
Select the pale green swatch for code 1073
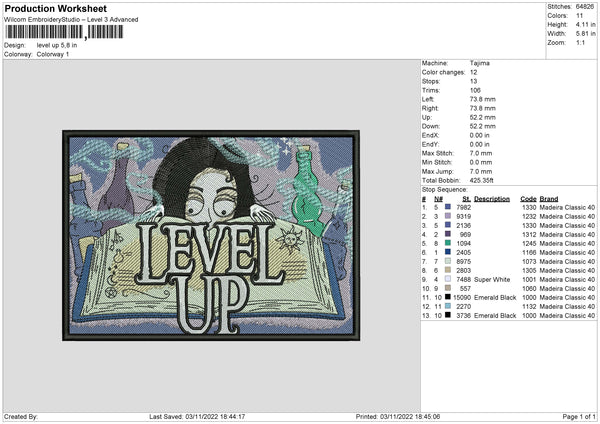tap(446, 262)
